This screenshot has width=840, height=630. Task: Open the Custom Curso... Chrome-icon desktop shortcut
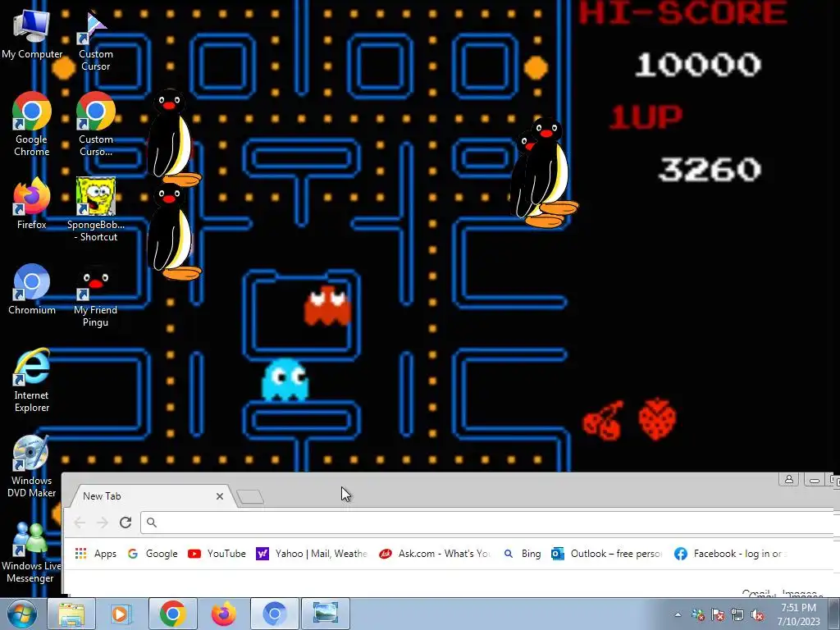coord(95,125)
